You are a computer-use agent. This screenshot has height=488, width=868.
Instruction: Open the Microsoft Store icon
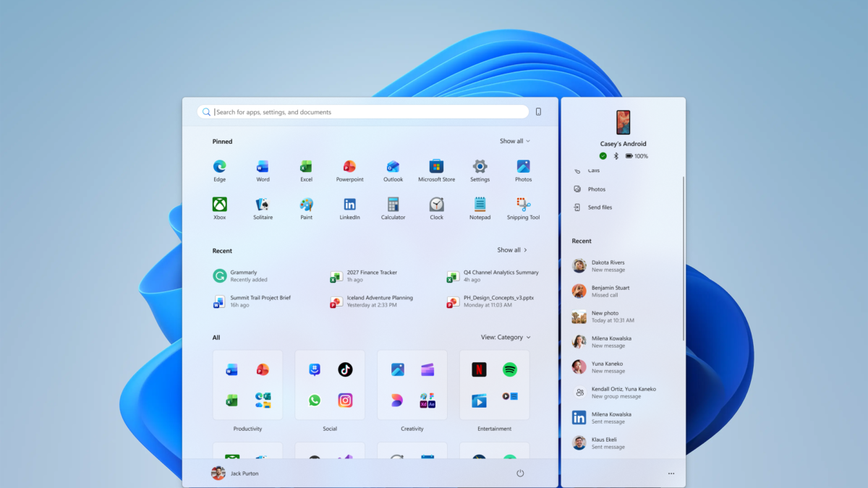coord(436,171)
